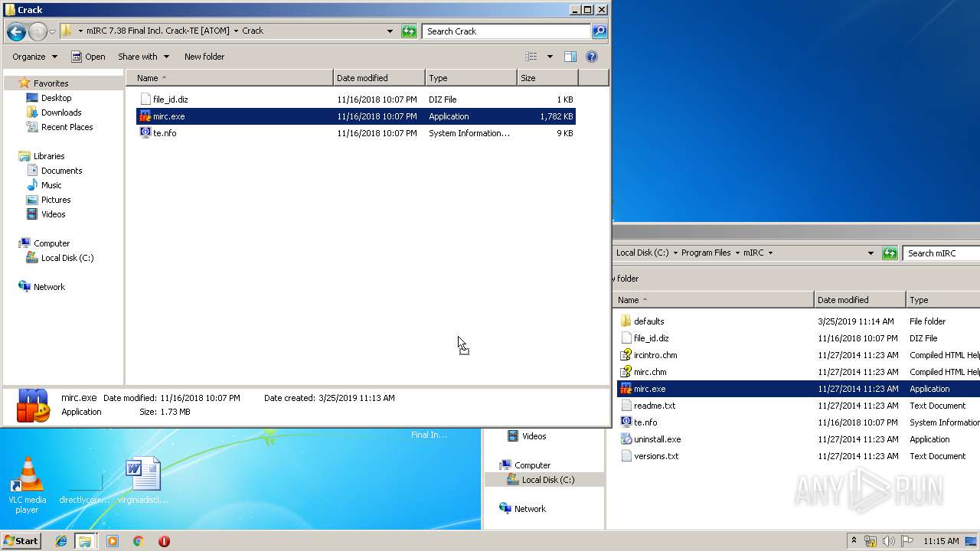The image size is (980, 551).
Task: Show hidden tray icons arrow
Action: [854, 540]
